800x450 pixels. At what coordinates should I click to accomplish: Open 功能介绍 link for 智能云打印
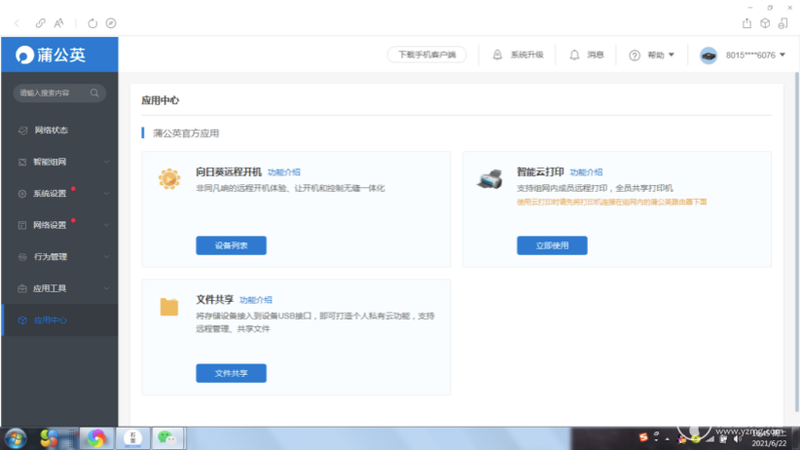click(x=586, y=172)
